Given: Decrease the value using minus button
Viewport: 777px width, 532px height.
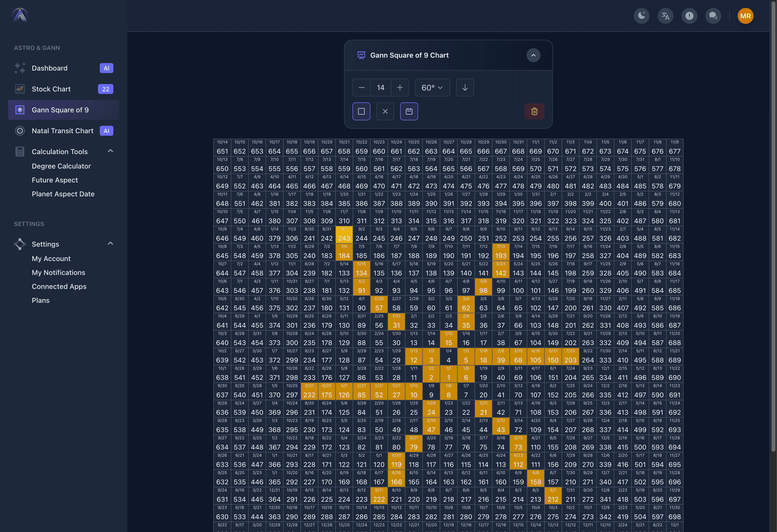Looking at the screenshot, I should 361,87.
